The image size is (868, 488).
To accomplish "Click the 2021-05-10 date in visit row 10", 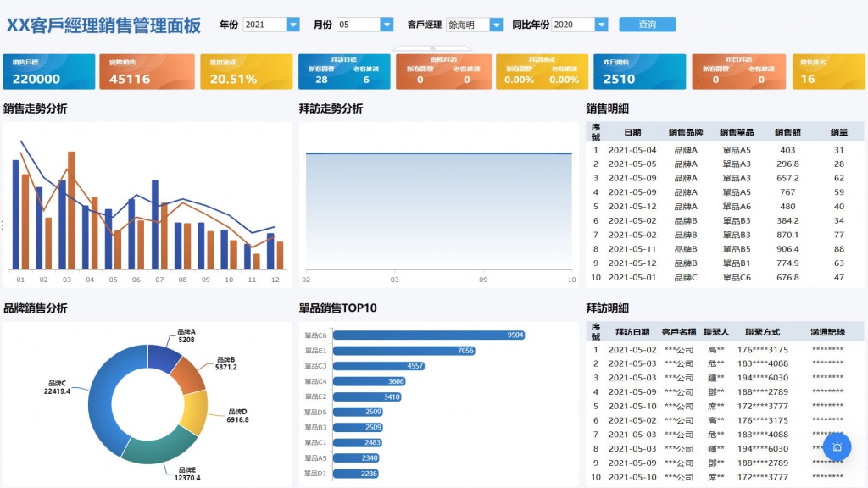I will pyautogui.click(x=632, y=477).
